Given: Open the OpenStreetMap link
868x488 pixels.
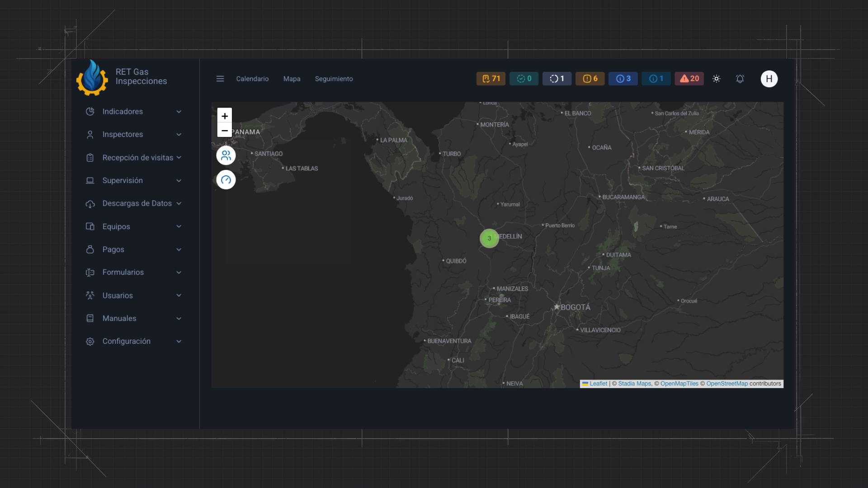Looking at the screenshot, I should [727, 384].
